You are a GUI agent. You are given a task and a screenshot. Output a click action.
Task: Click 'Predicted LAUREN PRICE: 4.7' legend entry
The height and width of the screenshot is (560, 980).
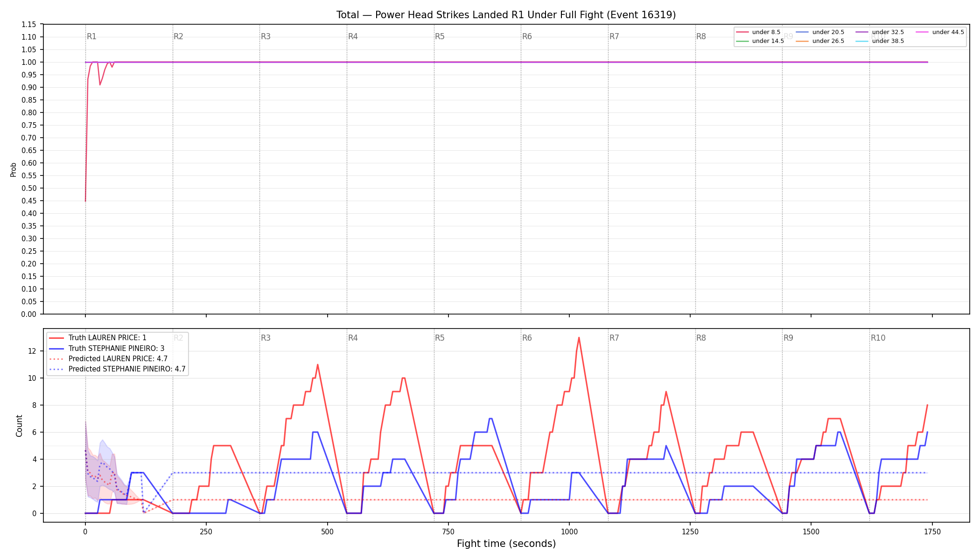point(108,359)
